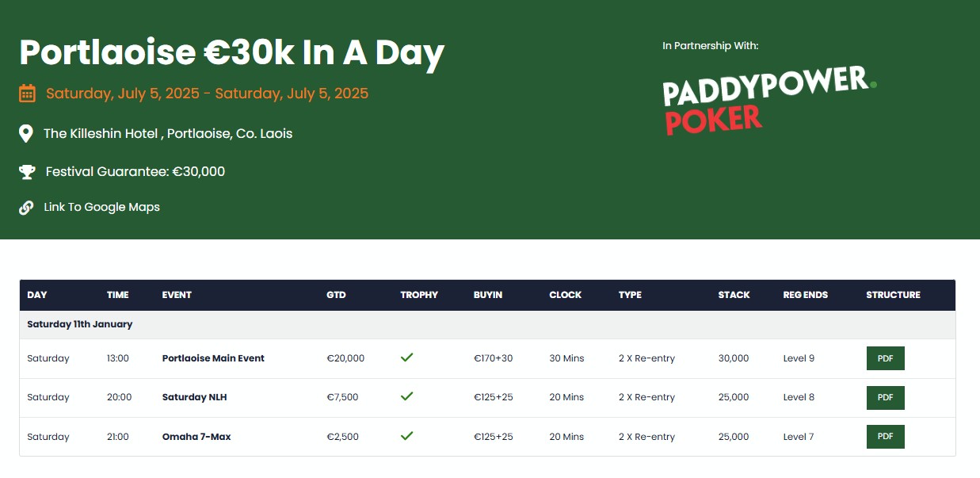This screenshot has width=980, height=478.
Task: Open the Portlaoise Main Event structure PDF
Action: point(885,358)
